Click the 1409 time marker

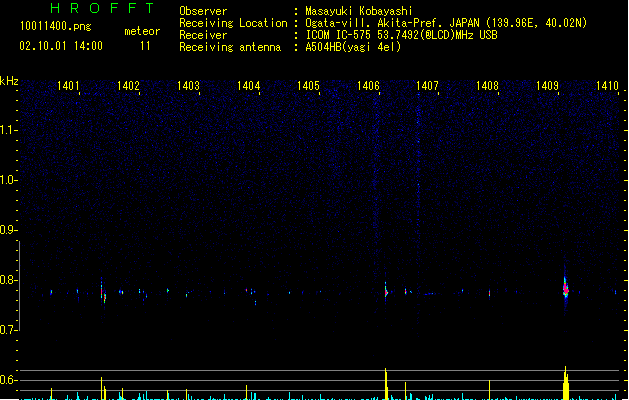[547, 86]
